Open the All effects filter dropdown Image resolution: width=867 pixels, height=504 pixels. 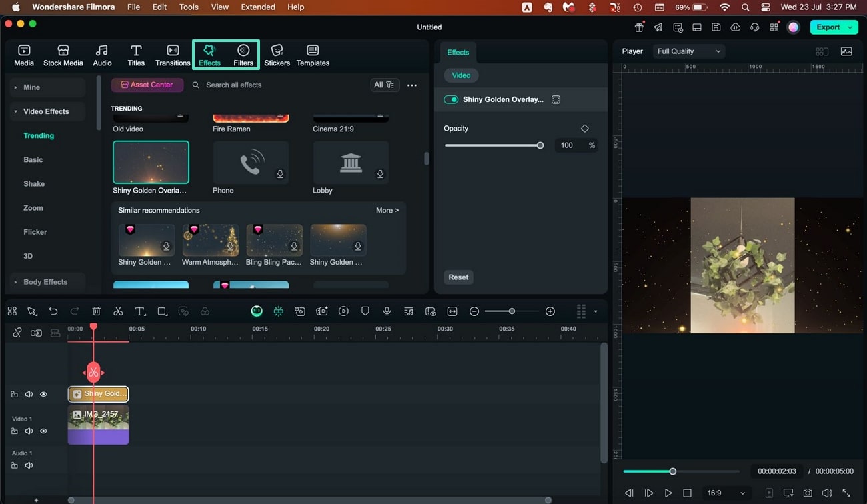(384, 85)
